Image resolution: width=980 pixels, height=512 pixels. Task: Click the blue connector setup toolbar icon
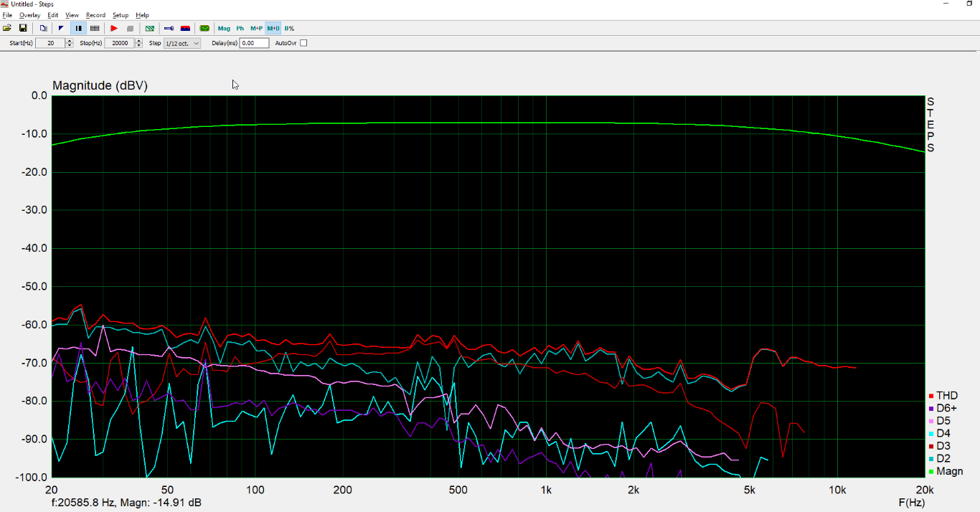[x=169, y=28]
